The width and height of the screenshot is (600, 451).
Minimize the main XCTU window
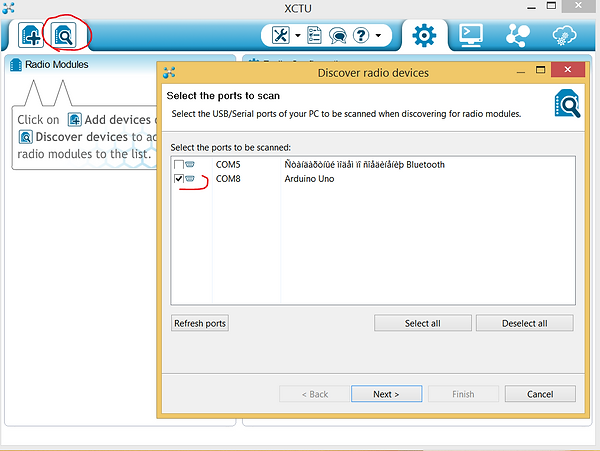pos(531,8)
